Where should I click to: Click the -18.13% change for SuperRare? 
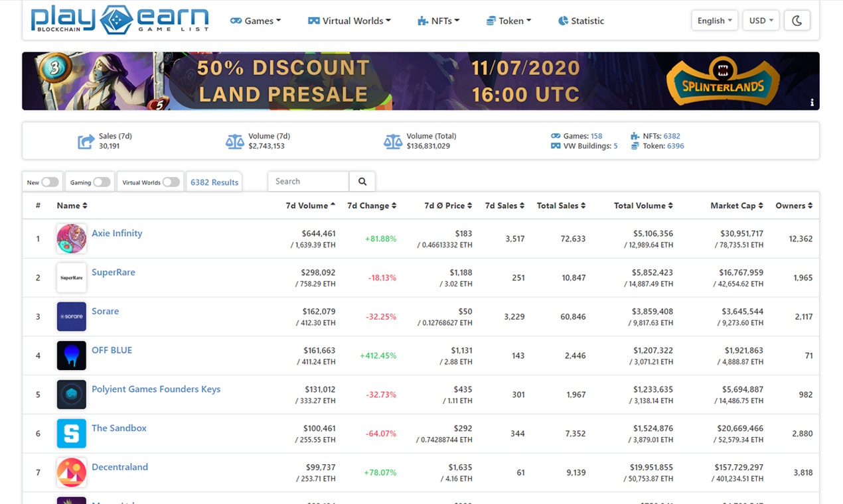(382, 278)
